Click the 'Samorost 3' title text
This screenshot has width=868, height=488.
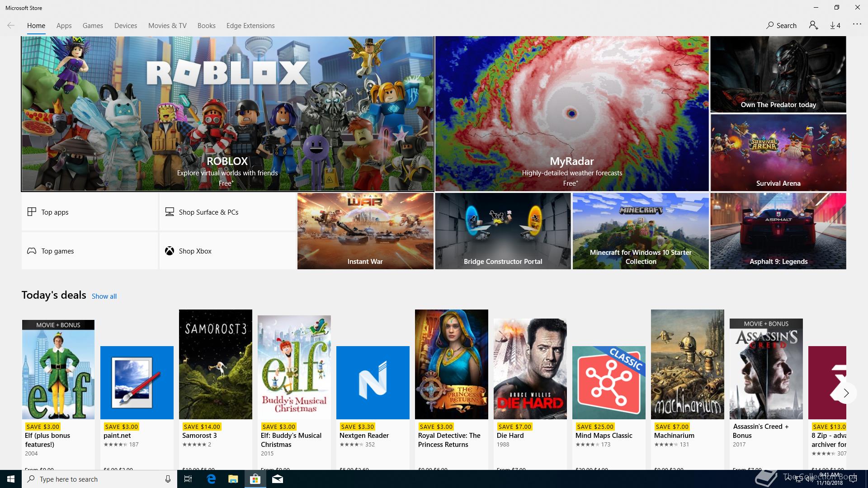point(199,436)
